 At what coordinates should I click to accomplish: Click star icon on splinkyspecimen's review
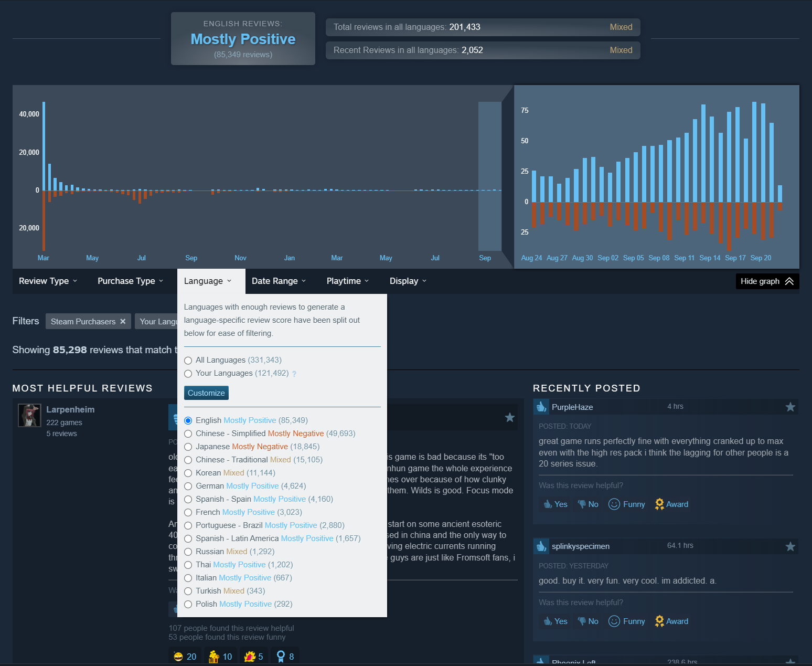point(790,546)
